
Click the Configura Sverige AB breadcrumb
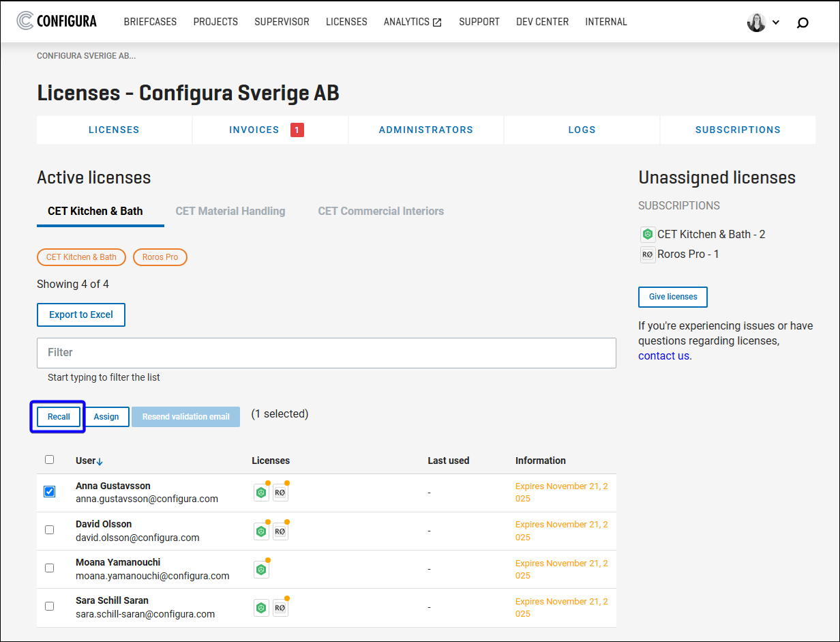point(86,56)
